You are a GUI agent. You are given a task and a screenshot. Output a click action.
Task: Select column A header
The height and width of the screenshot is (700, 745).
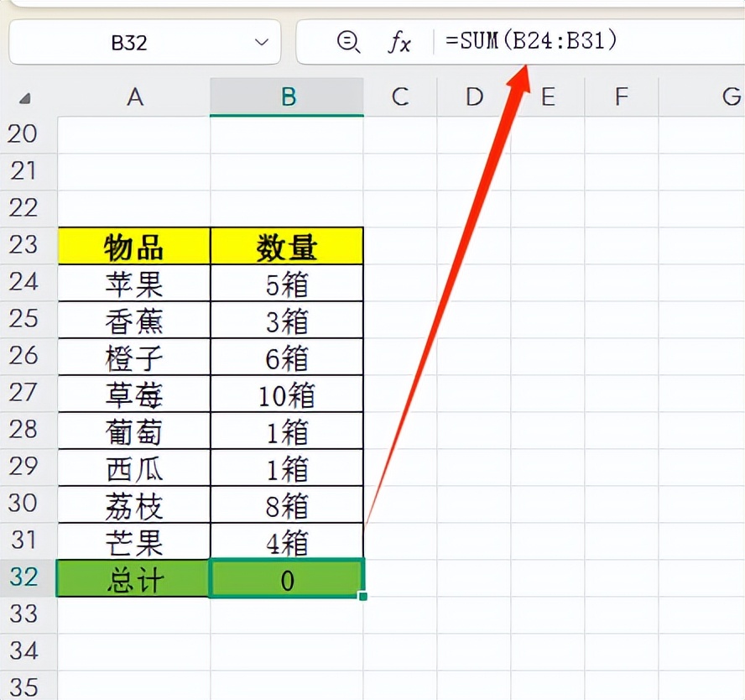134,97
